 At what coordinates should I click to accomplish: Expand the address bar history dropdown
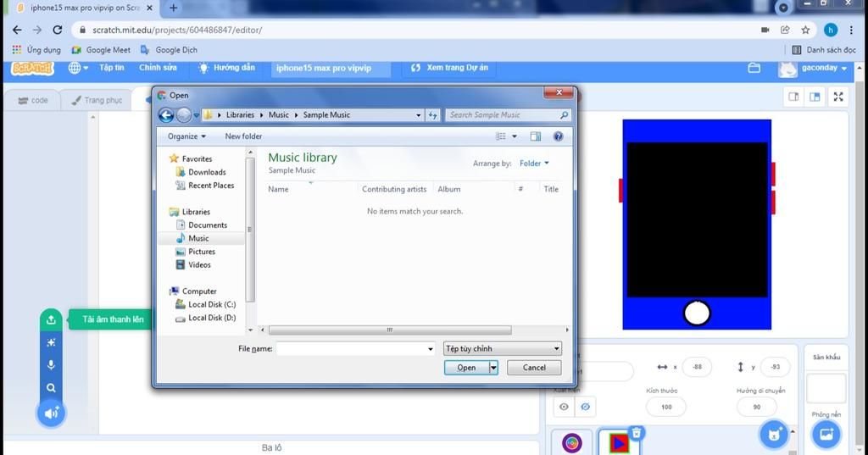tap(419, 115)
